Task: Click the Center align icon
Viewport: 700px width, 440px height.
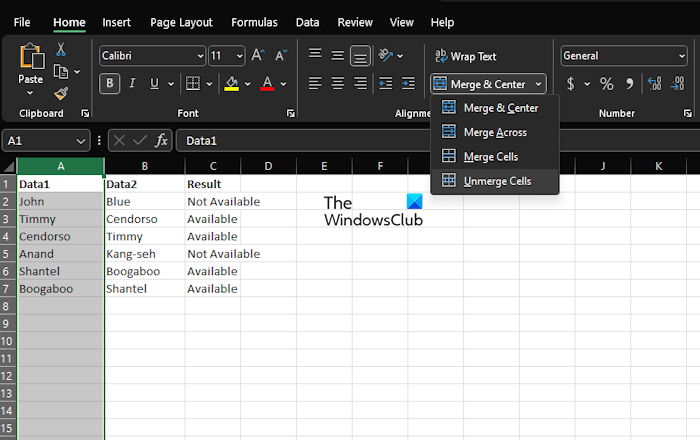Action: pos(338,84)
